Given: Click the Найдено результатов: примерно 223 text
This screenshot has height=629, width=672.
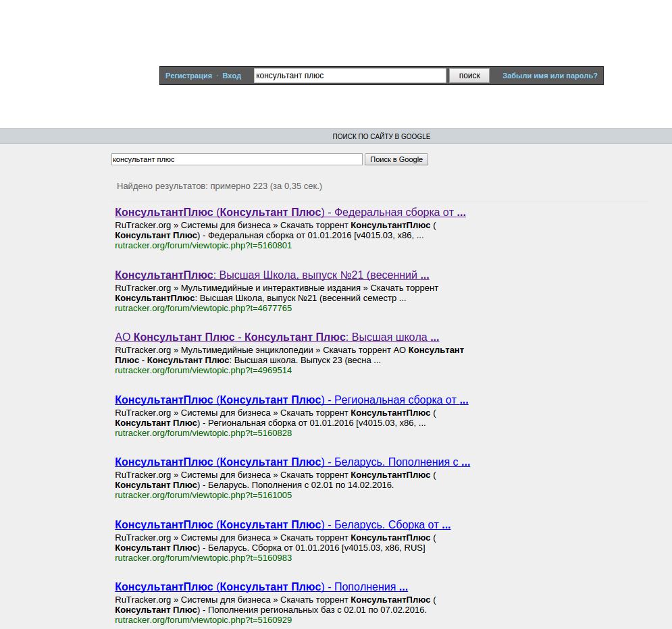Looking at the screenshot, I should pyautogui.click(x=219, y=186).
